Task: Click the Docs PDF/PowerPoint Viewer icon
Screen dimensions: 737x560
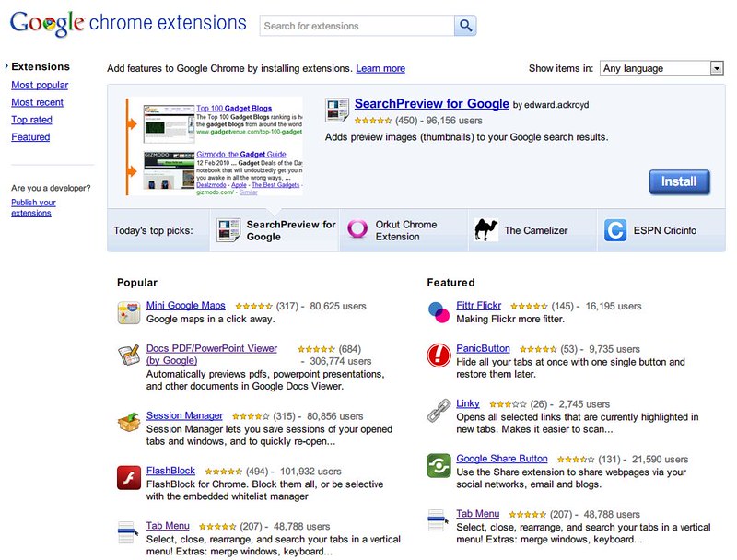Action: click(x=129, y=356)
